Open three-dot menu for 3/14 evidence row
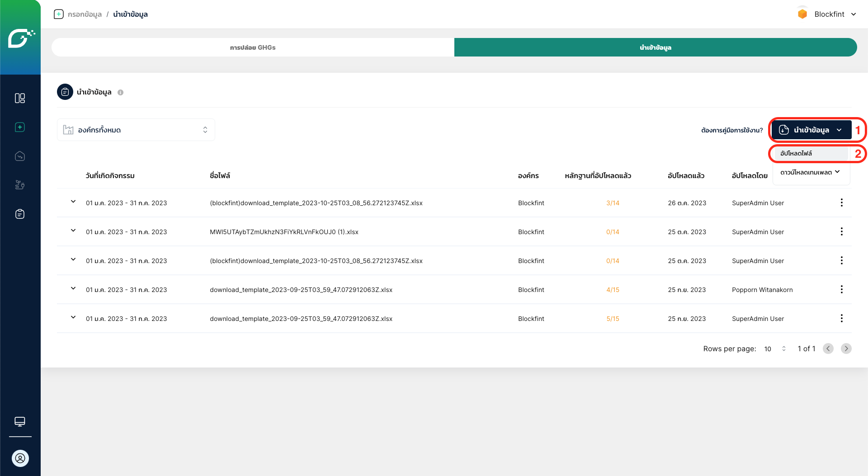The width and height of the screenshot is (868, 476). (x=841, y=203)
